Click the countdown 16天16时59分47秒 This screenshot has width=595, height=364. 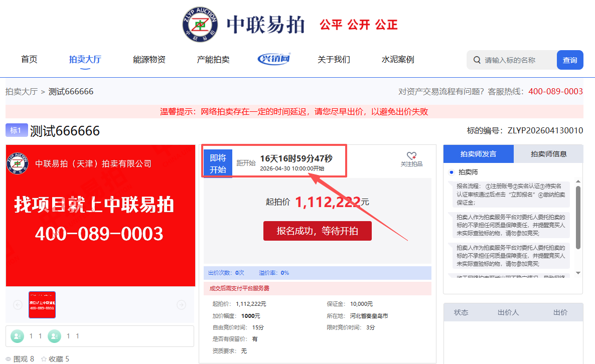296,158
